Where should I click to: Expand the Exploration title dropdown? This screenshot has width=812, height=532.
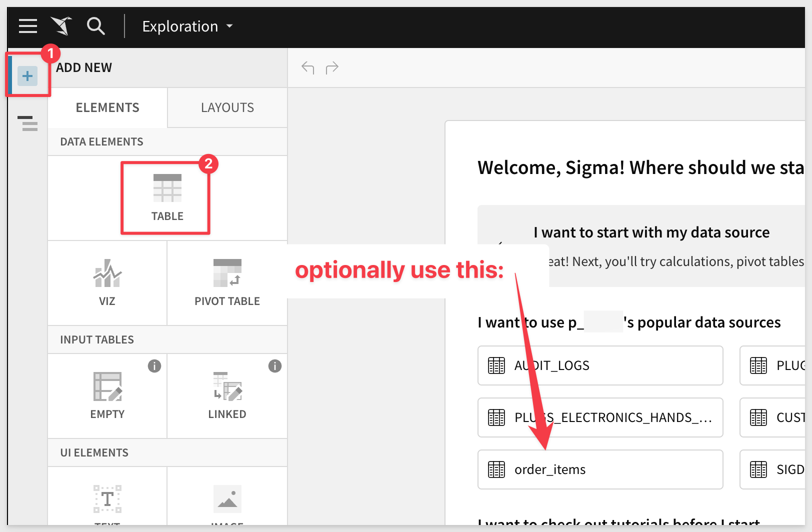[x=188, y=26]
